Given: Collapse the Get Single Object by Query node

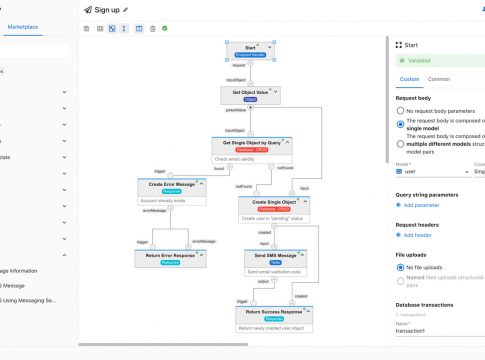Looking at the screenshot, I should coord(287,142).
